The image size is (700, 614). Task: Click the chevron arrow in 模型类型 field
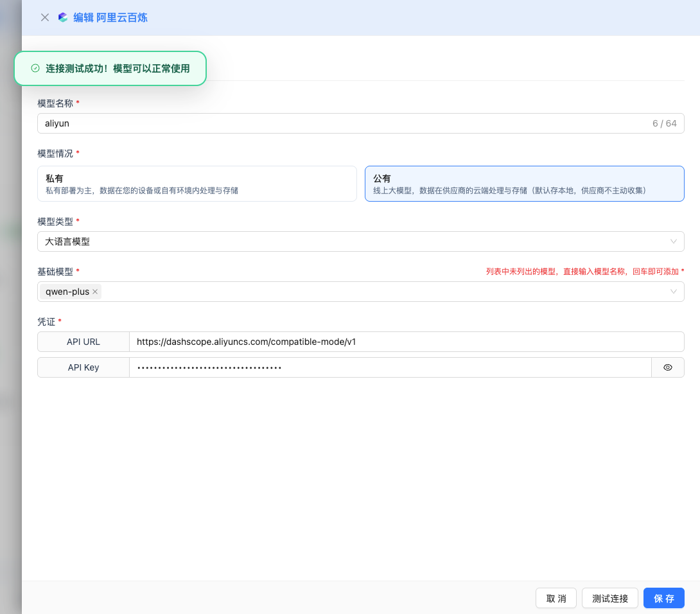(x=673, y=241)
